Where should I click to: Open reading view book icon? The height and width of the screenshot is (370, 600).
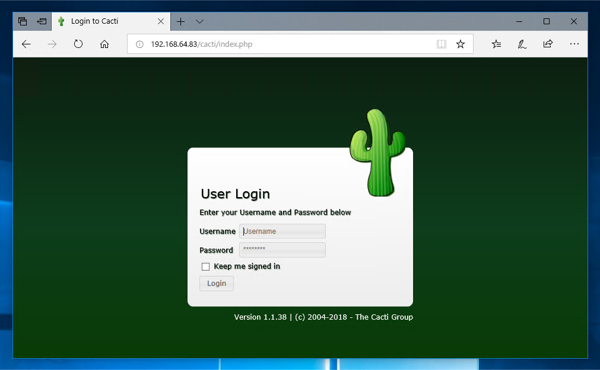(x=441, y=44)
